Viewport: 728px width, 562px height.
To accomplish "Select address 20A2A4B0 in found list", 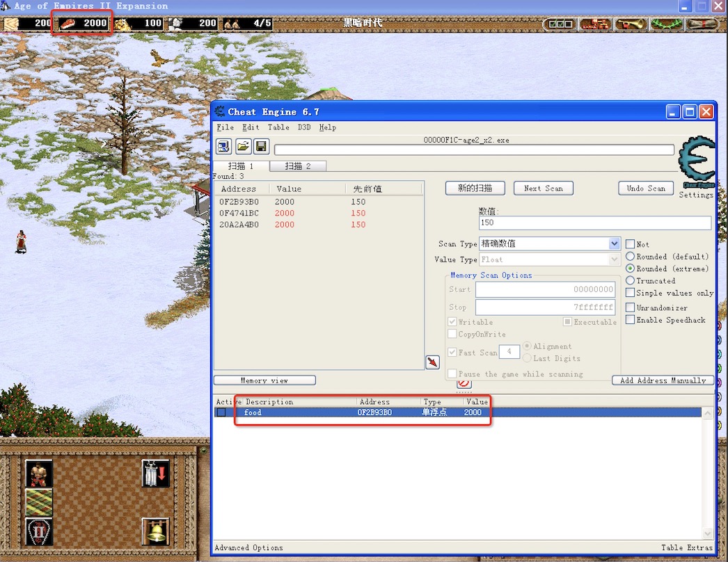I will pyautogui.click(x=239, y=225).
